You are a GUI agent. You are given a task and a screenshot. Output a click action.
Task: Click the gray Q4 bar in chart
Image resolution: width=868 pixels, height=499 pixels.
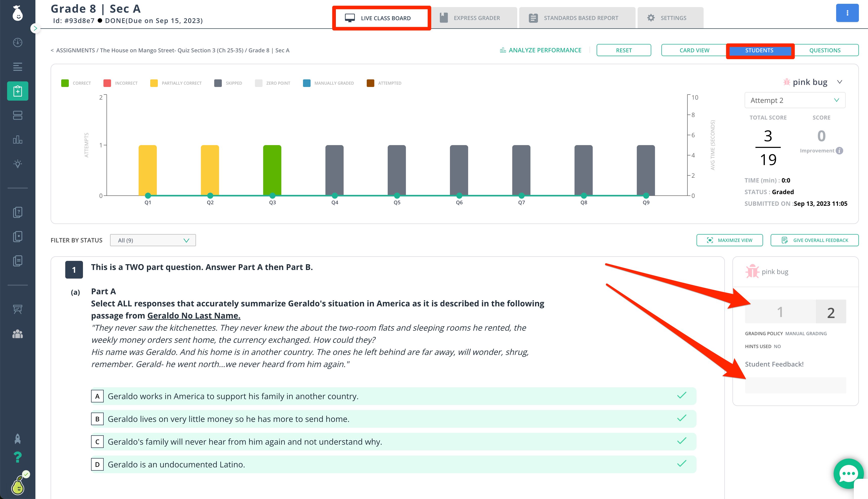tap(335, 170)
